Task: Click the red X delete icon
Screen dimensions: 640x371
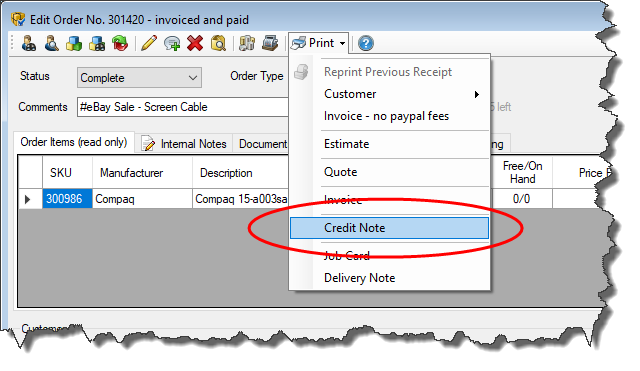Action: [x=195, y=43]
